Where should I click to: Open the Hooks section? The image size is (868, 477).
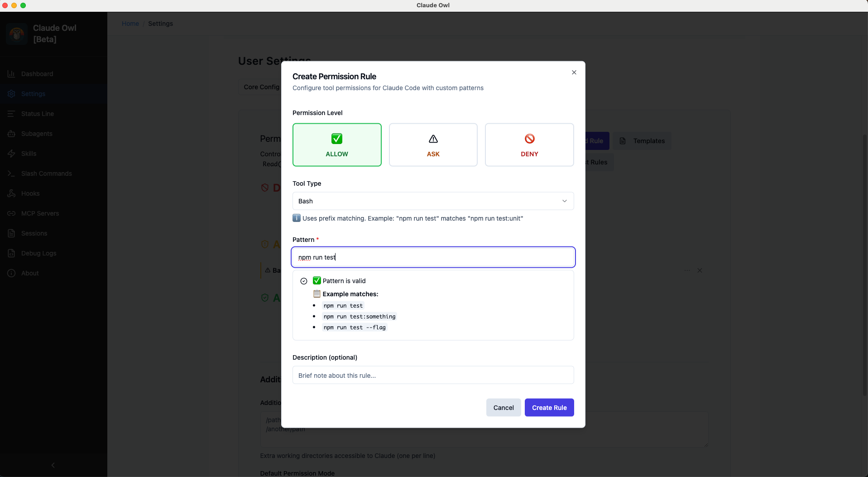click(31, 193)
